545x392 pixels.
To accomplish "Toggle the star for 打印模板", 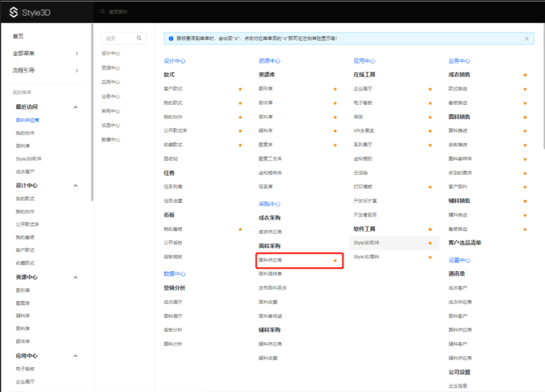I will pos(430,187).
